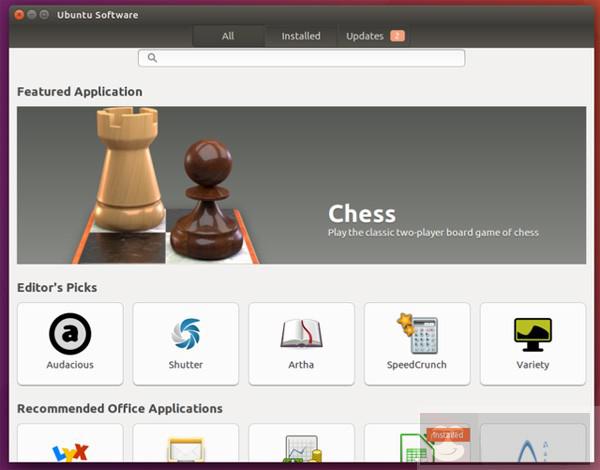Minimize the Ubuntu Software window

(32, 15)
